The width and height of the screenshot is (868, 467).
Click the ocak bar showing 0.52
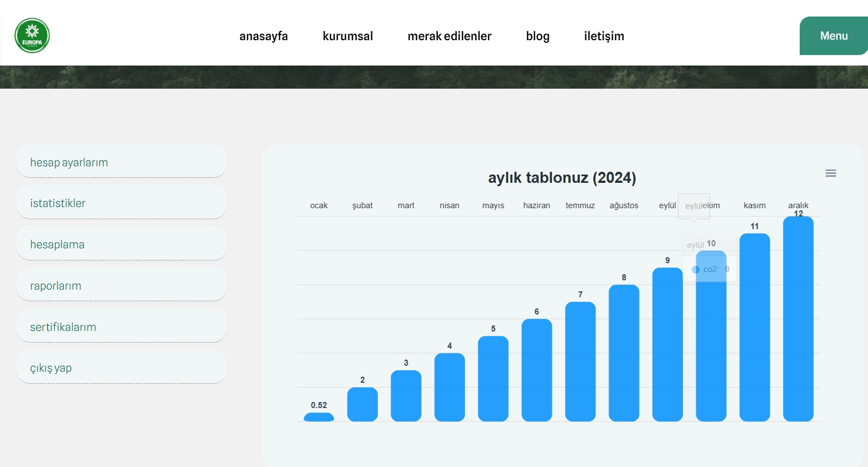point(319,417)
